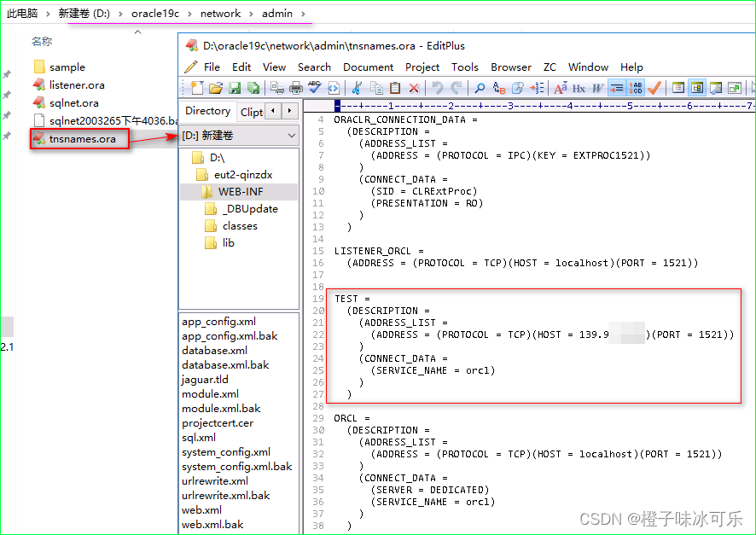
Task: Click the right tab scroll arrow
Action: click(290, 111)
